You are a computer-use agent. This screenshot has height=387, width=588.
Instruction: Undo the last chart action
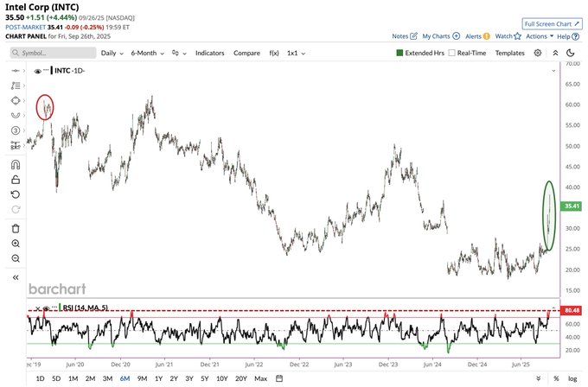pos(16,194)
